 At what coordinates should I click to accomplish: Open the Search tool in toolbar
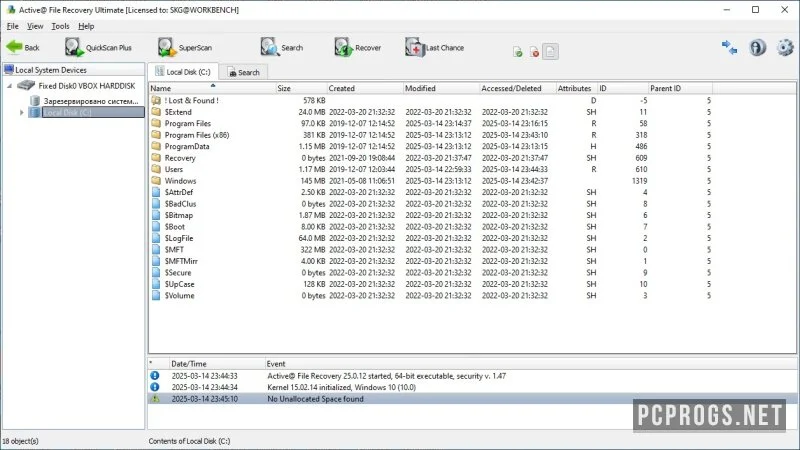282,47
